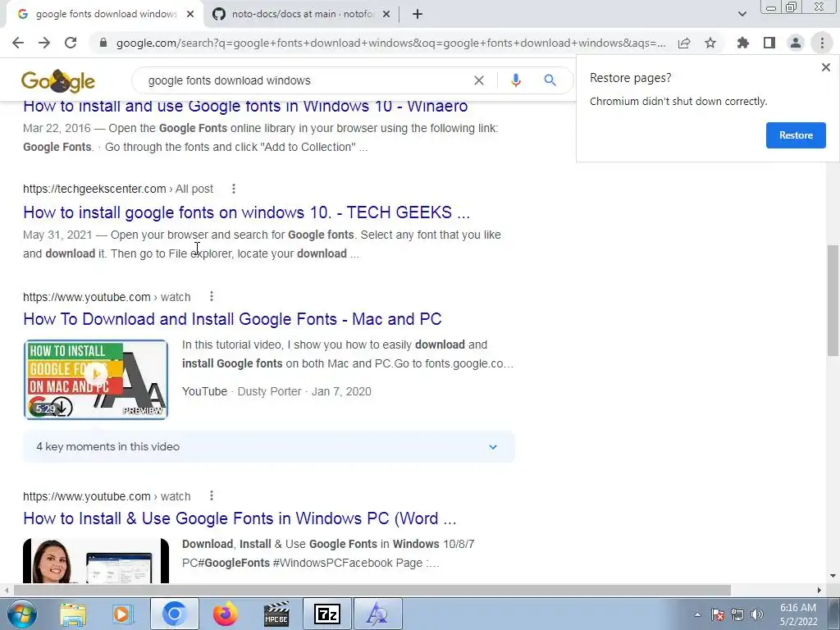Viewport: 840px width, 630px height.
Task: Open network tray icon
Action: tap(737, 614)
